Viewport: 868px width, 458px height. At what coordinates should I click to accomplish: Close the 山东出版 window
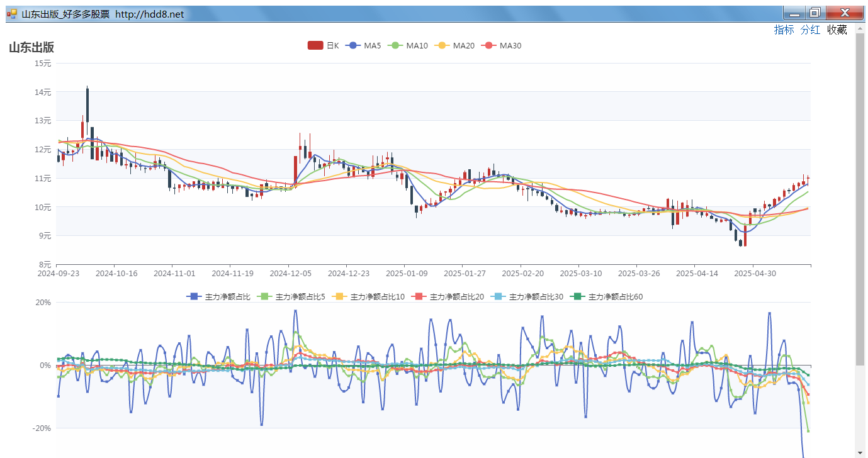pos(844,13)
